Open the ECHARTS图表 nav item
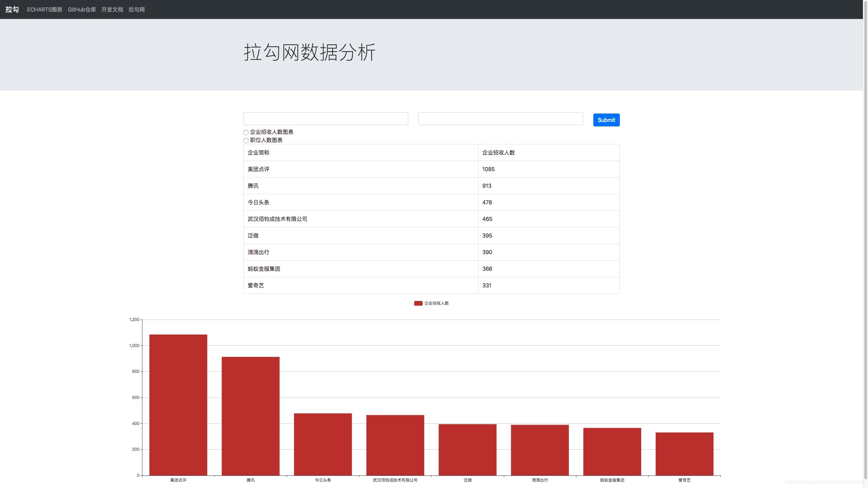The height and width of the screenshot is (488, 868). (x=44, y=9)
